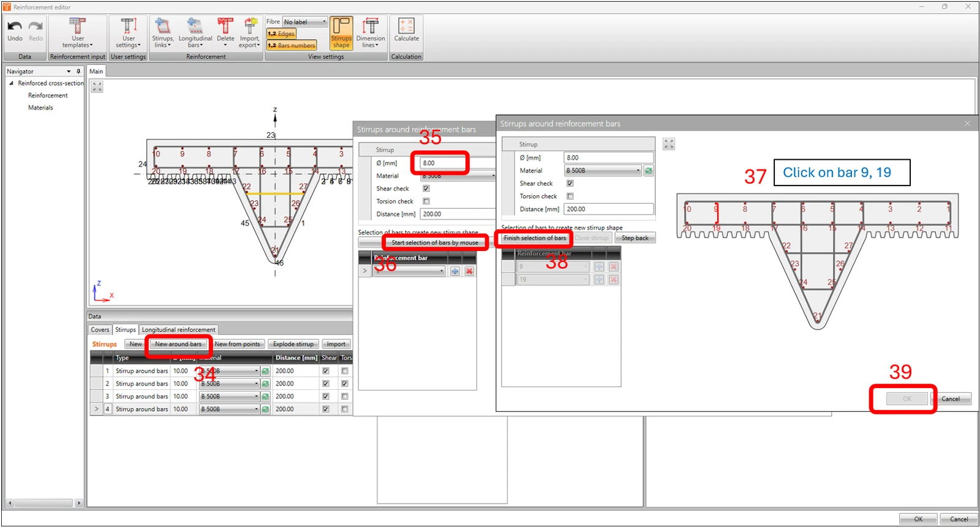Screen dimensions: 980x527
Task: Enable Torsion check in the Finish-selection dialog
Action: [x=570, y=196]
